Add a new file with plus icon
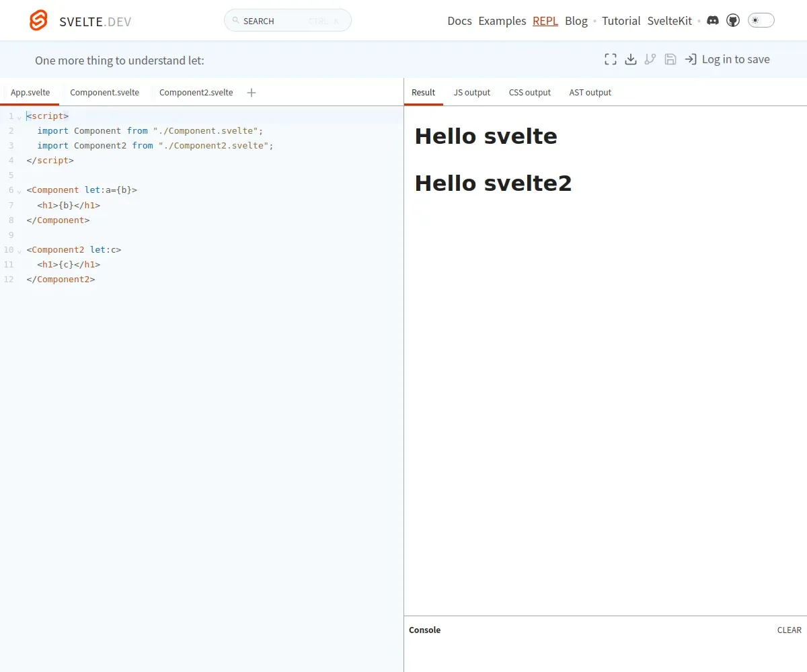 click(252, 93)
